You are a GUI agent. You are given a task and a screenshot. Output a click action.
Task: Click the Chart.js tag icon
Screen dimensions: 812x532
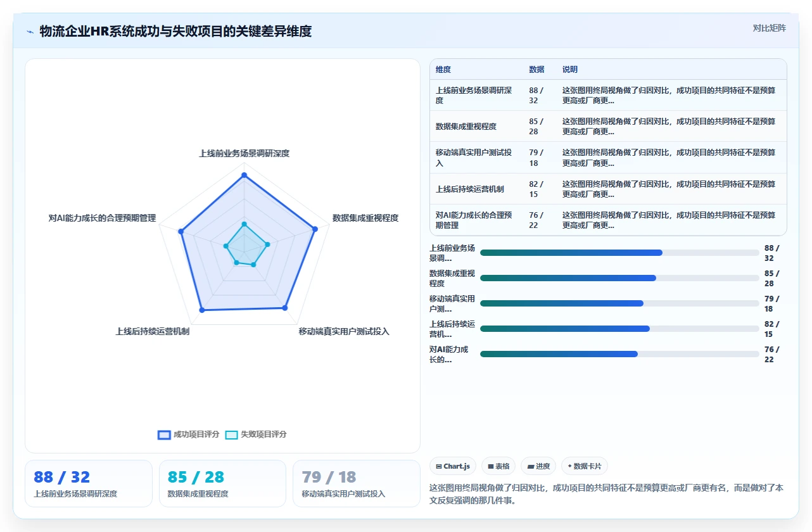point(438,466)
